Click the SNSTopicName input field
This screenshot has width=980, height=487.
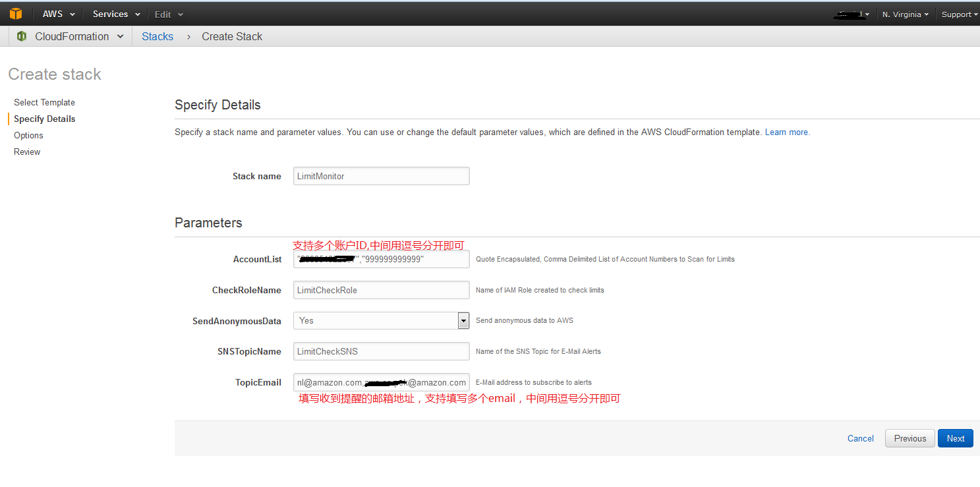[382, 351]
